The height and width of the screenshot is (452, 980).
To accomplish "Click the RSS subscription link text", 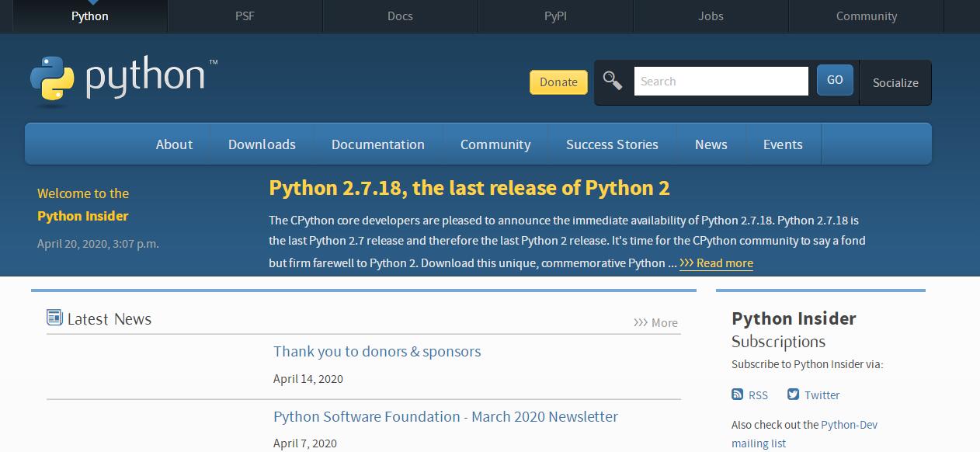I will click(x=758, y=395).
